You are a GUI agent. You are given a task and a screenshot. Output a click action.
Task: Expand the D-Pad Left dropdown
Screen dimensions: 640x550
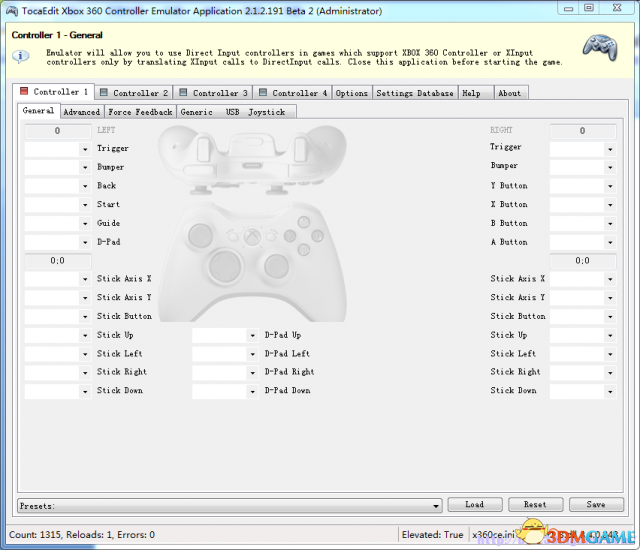(x=253, y=354)
